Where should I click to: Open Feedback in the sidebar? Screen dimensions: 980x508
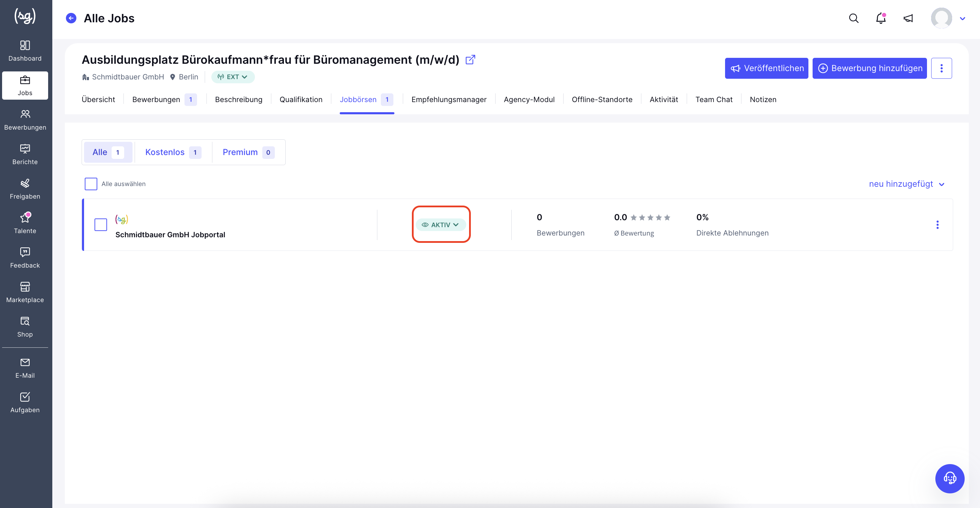(x=25, y=258)
